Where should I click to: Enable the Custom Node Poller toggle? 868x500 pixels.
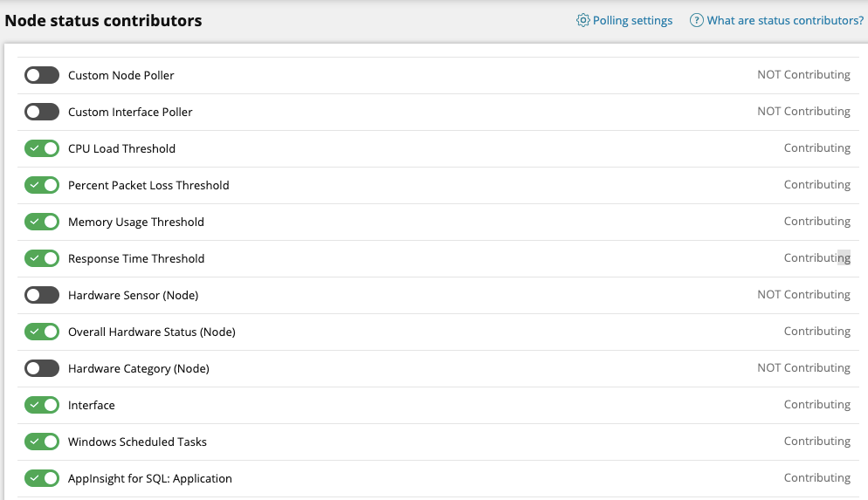[42, 75]
